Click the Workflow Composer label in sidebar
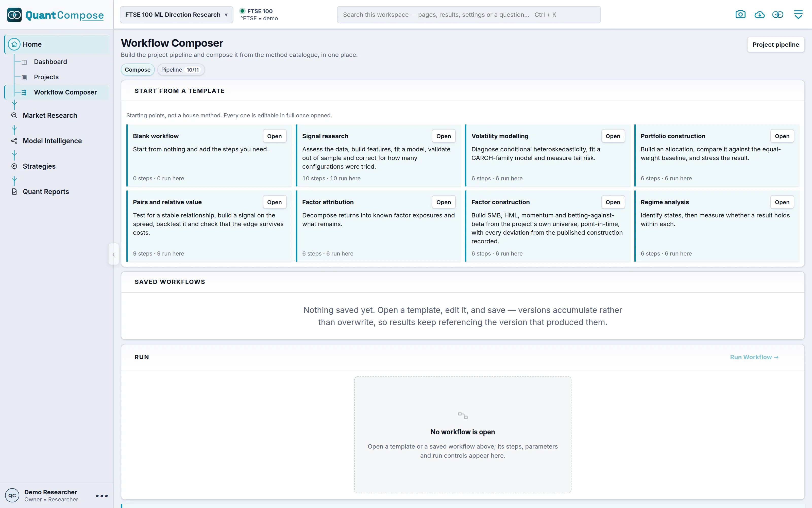812x508 pixels. (x=65, y=92)
